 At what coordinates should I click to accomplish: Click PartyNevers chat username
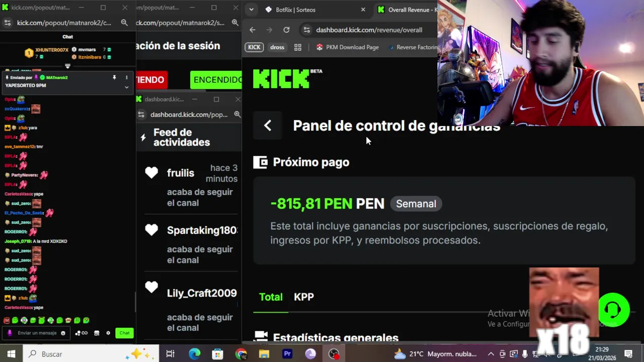[24, 175]
